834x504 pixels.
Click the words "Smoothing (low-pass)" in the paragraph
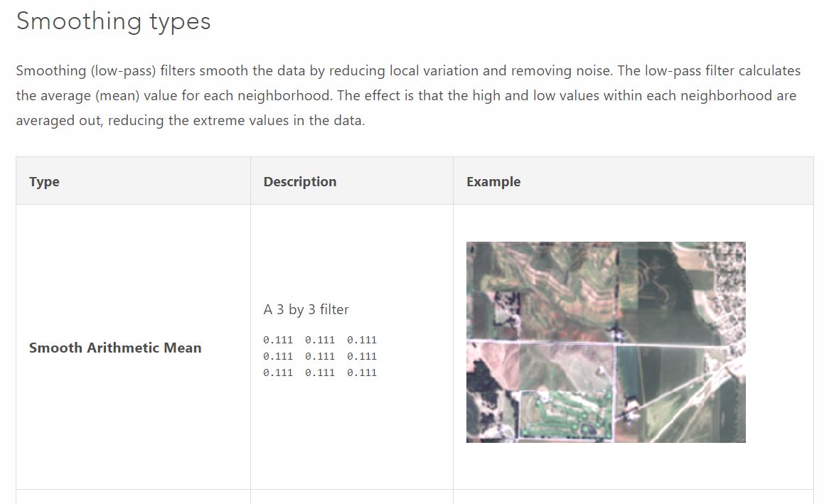pyautogui.click(x=86, y=71)
